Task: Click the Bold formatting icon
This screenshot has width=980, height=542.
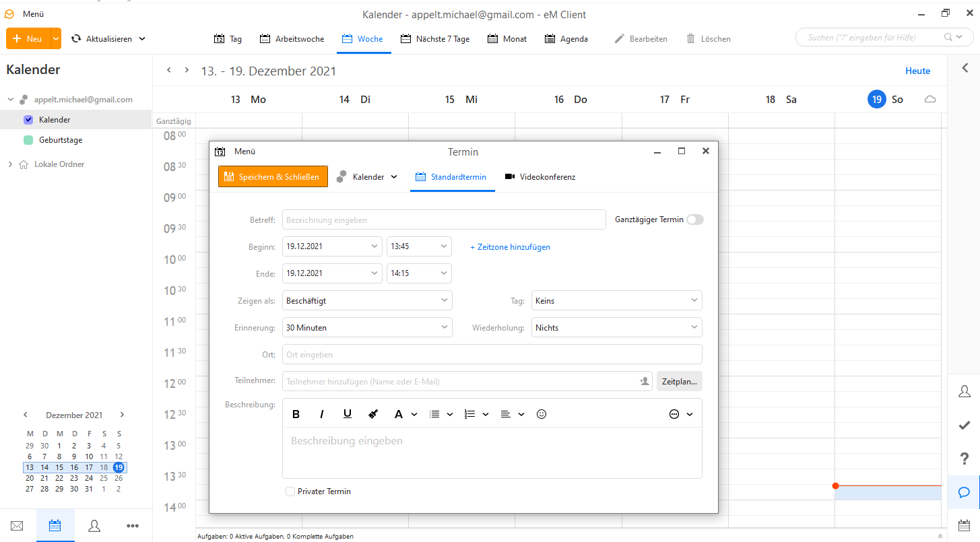Action: (296, 414)
